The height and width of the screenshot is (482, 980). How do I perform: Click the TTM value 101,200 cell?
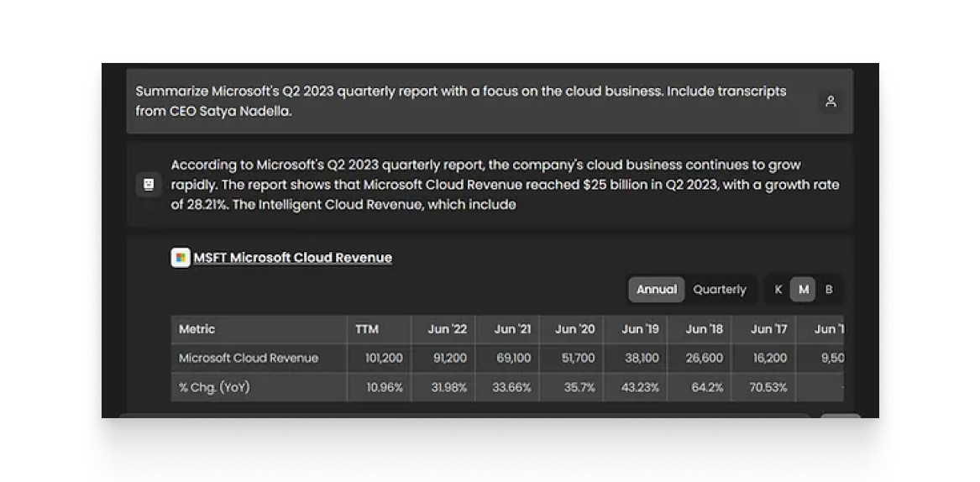[x=384, y=358]
